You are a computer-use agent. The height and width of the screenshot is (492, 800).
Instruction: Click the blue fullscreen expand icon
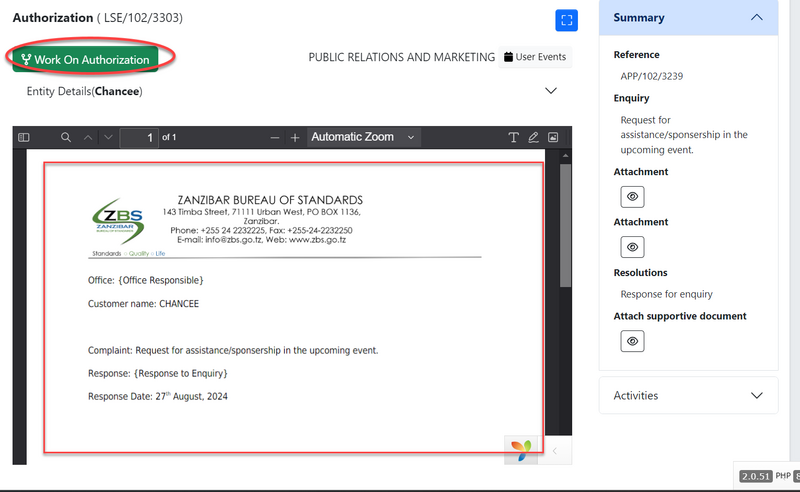point(567,20)
